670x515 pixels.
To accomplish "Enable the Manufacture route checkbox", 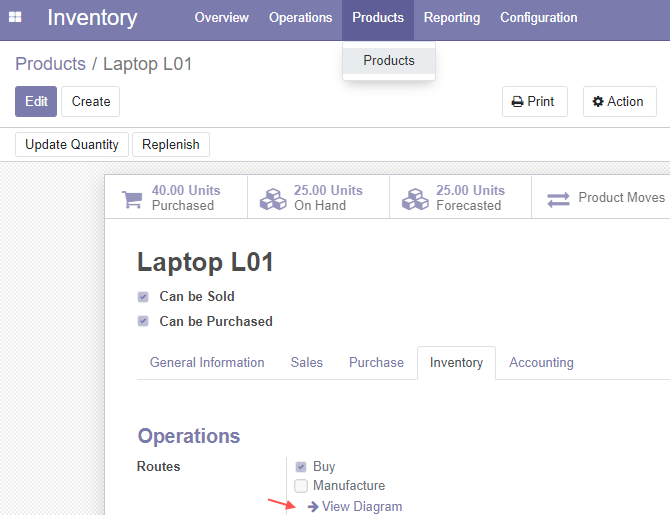I will tap(301, 486).
